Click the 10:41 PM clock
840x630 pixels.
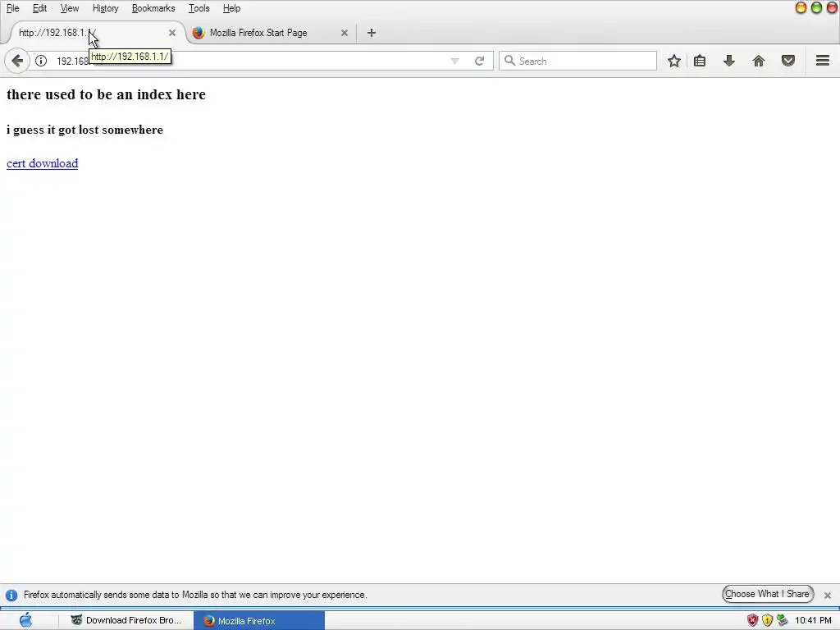813,620
